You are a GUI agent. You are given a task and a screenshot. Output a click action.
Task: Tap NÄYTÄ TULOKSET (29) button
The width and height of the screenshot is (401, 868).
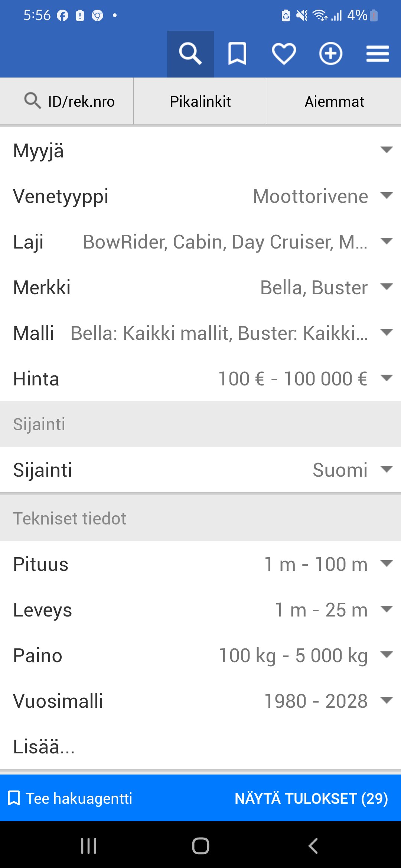click(311, 798)
